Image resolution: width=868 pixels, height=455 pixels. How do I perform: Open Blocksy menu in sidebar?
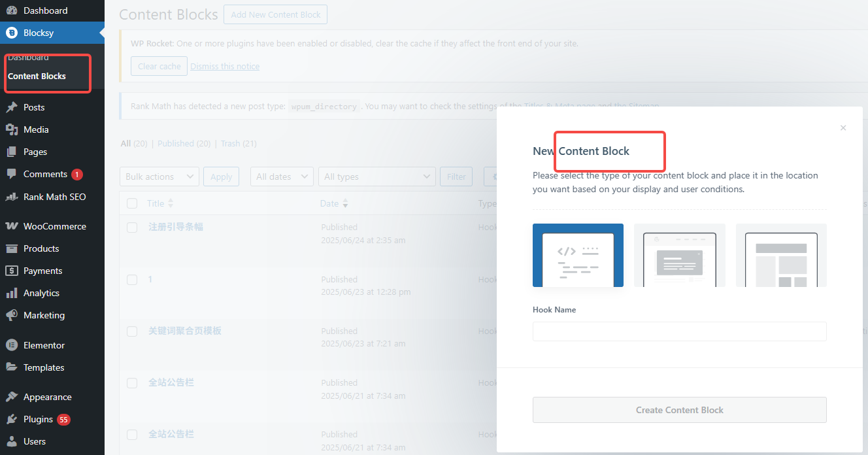click(x=52, y=33)
